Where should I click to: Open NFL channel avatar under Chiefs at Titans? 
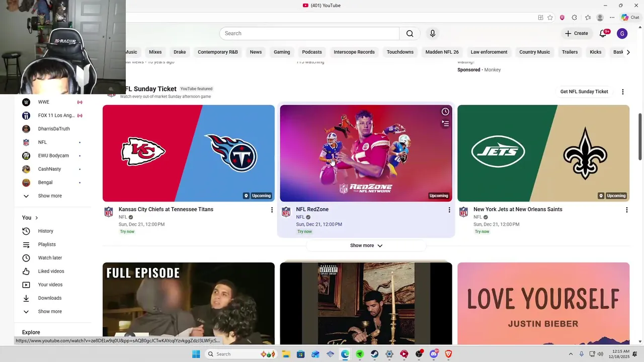click(109, 212)
